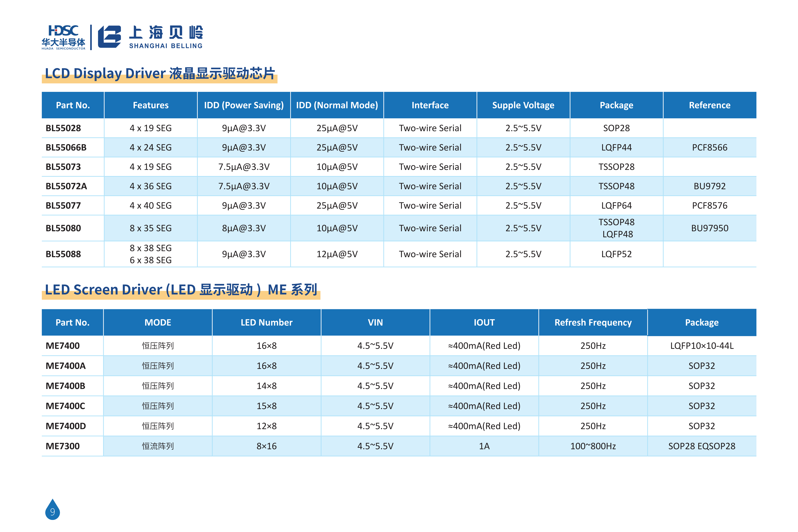This screenshot has width=798, height=532.
Task: Click the TSSOP28 package cell
Action: [x=616, y=167]
